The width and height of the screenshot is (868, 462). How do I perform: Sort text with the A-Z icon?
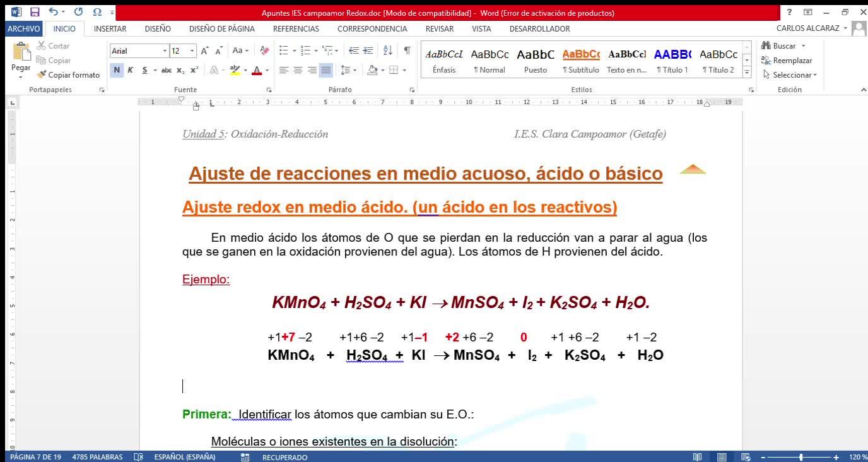(x=388, y=50)
